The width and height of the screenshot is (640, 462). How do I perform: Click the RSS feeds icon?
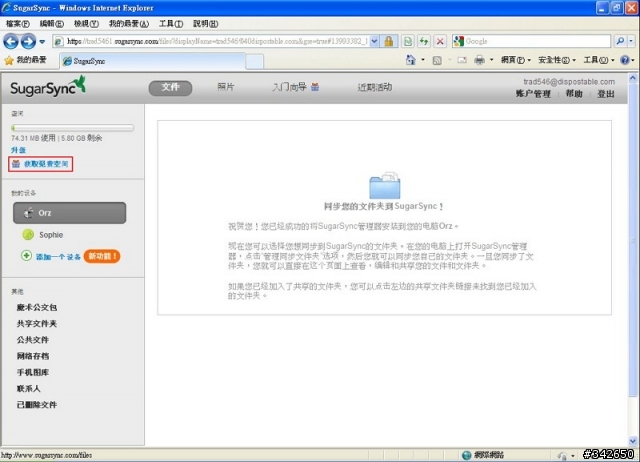point(437,60)
